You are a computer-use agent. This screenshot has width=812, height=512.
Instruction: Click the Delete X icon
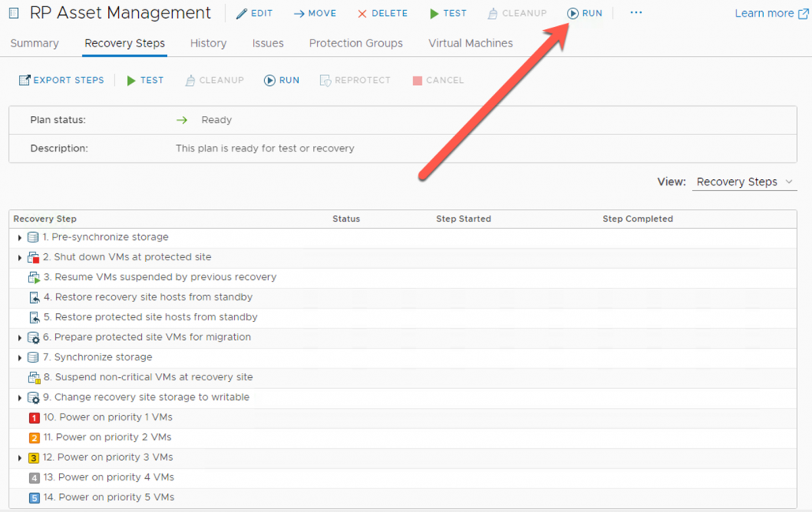pyautogui.click(x=361, y=13)
